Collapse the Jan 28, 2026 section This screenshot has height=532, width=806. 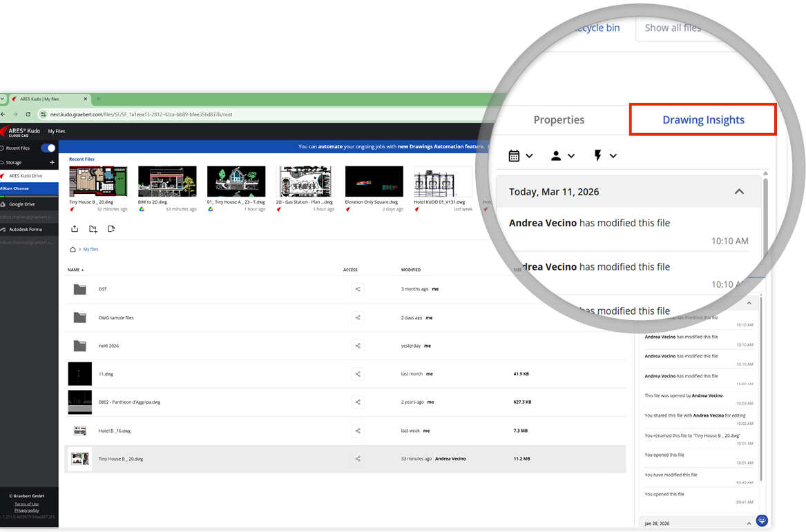[x=749, y=524]
